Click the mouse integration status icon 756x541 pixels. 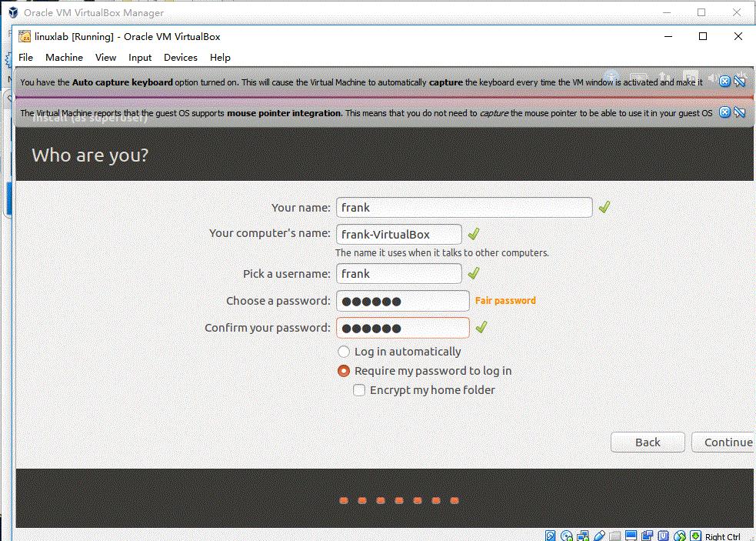pyautogui.click(x=680, y=536)
